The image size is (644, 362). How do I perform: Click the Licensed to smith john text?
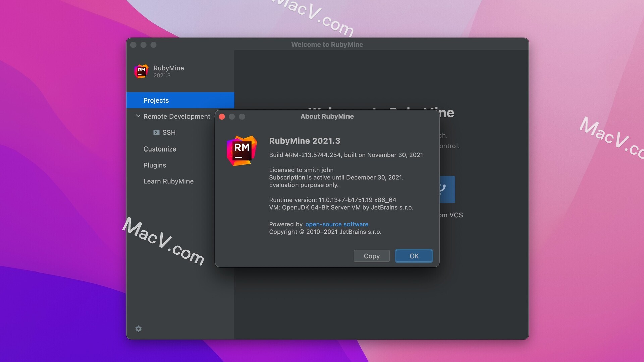[301, 170]
